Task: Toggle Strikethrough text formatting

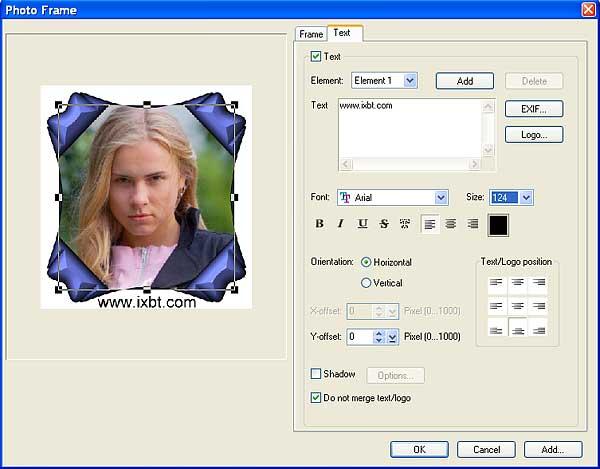Action: 384,224
